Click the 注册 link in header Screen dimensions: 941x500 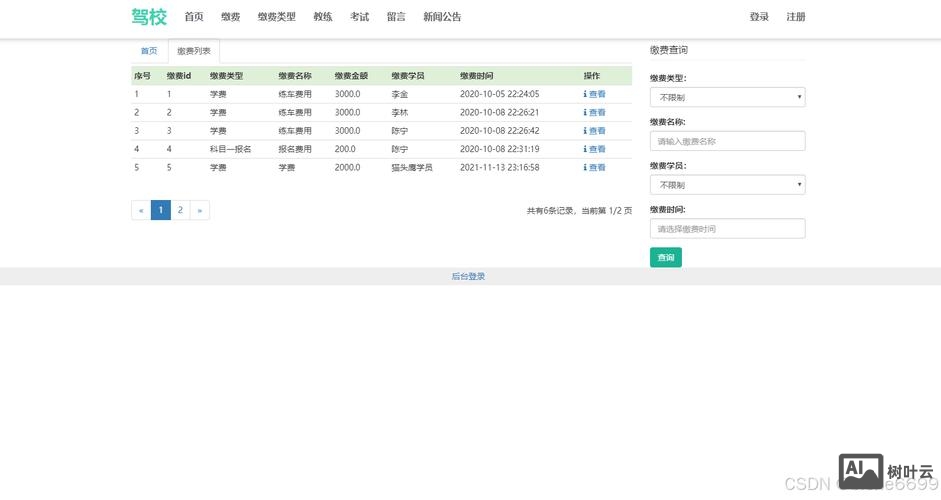796,17
